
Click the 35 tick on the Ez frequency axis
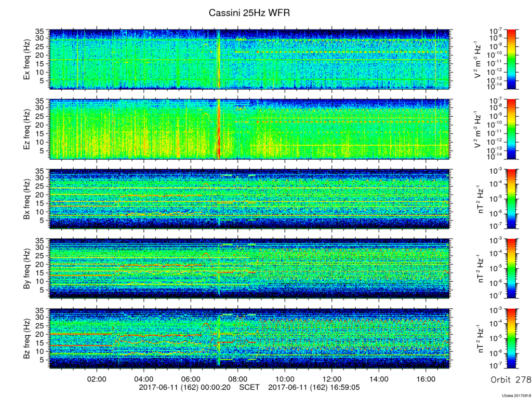[40, 101]
